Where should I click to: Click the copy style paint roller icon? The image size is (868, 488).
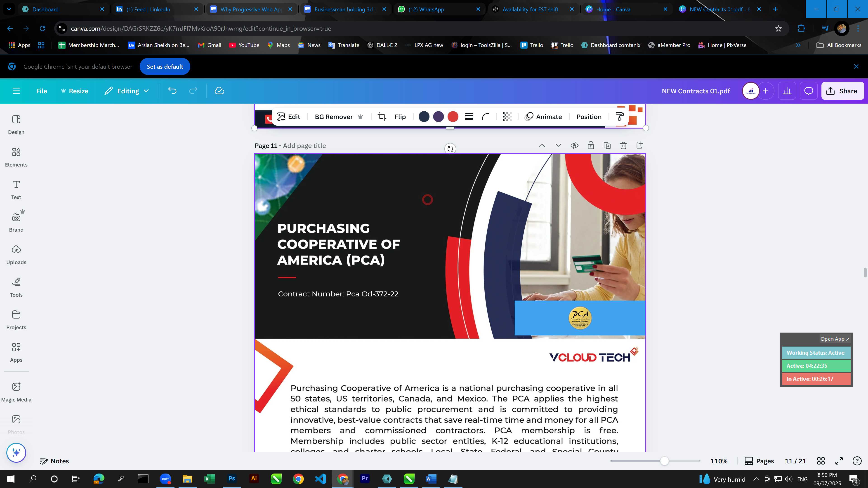tap(619, 117)
